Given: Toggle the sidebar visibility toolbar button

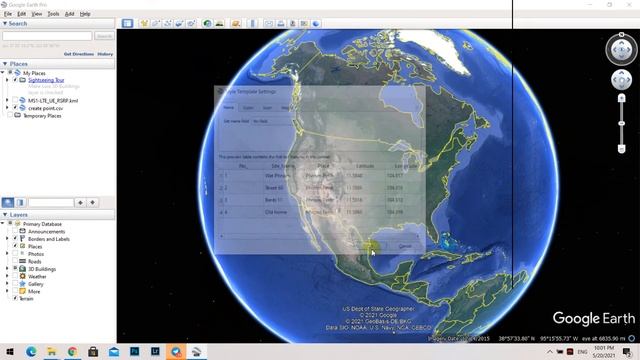Looking at the screenshot, I should click(x=127, y=23).
